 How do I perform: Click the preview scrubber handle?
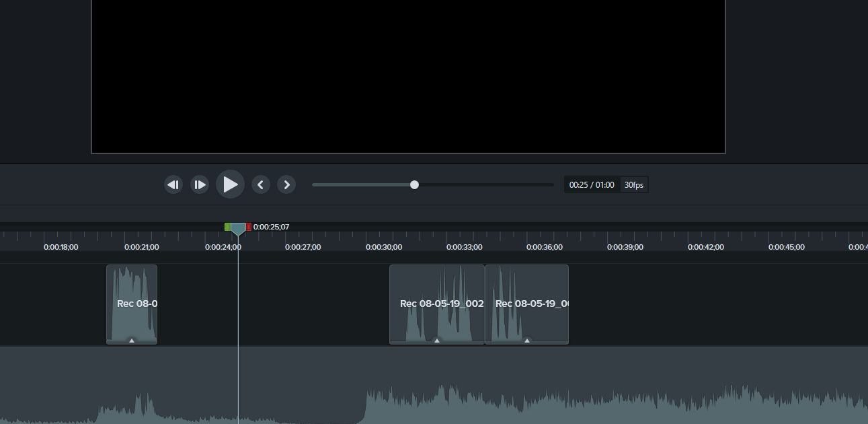414,184
